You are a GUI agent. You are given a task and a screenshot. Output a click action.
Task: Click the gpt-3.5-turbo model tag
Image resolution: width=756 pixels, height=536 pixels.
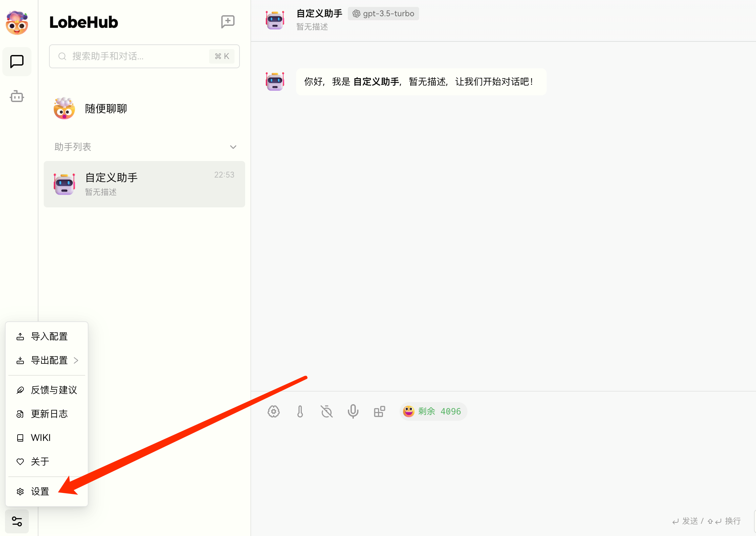pos(383,14)
